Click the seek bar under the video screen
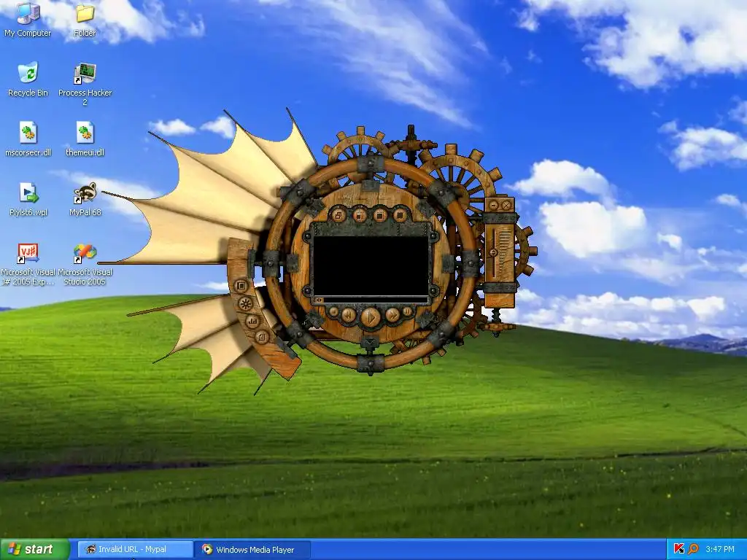The height and width of the screenshot is (560, 747). (371, 300)
